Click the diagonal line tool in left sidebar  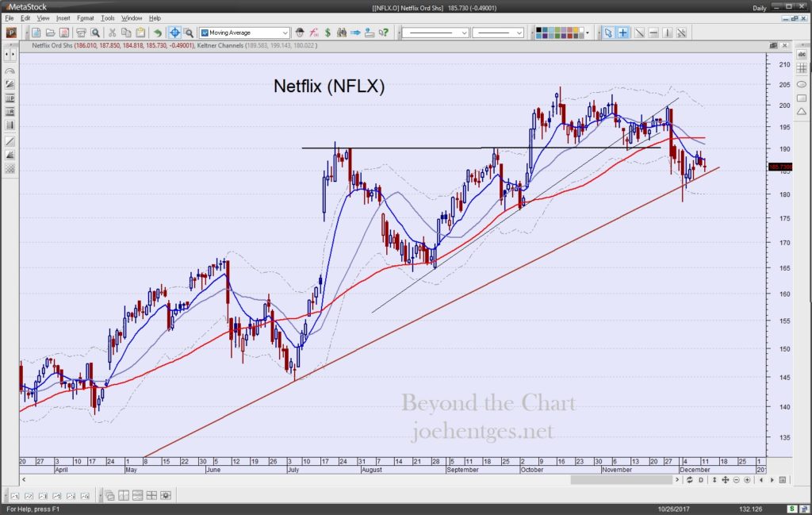point(10,141)
